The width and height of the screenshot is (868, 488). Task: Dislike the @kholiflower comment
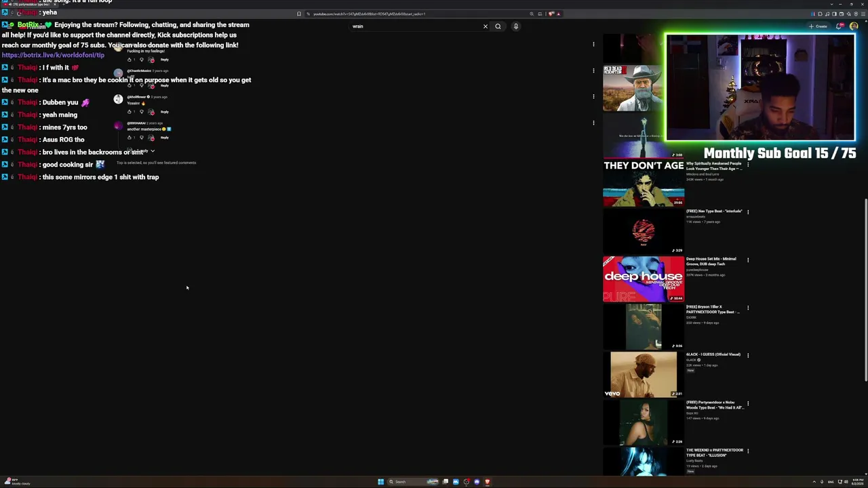(141, 112)
